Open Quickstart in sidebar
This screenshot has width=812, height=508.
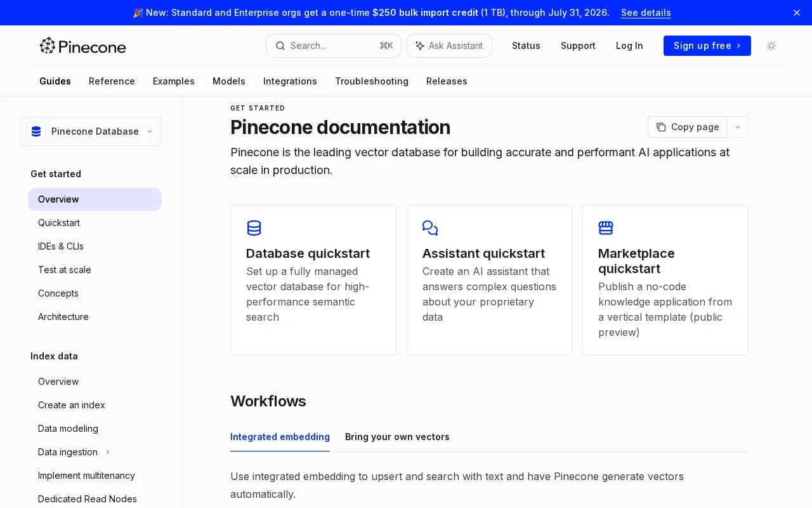(x=95, y=223)
